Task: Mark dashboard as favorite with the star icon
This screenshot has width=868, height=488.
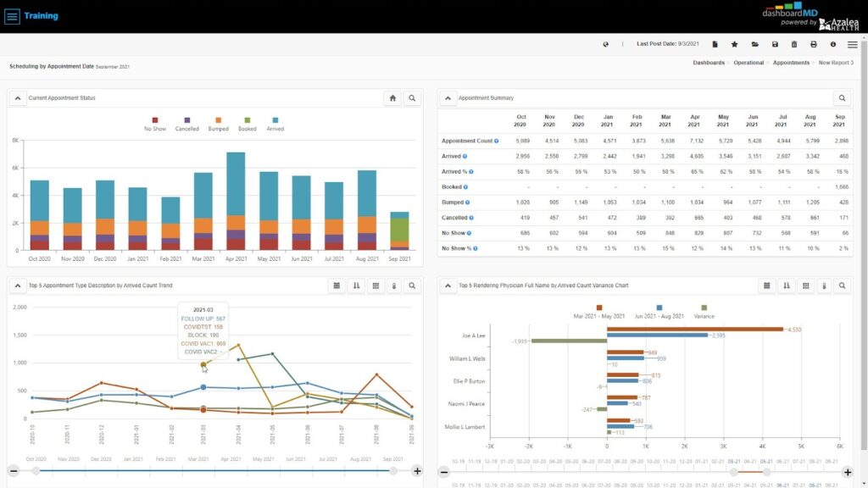Action: [735, 44]
